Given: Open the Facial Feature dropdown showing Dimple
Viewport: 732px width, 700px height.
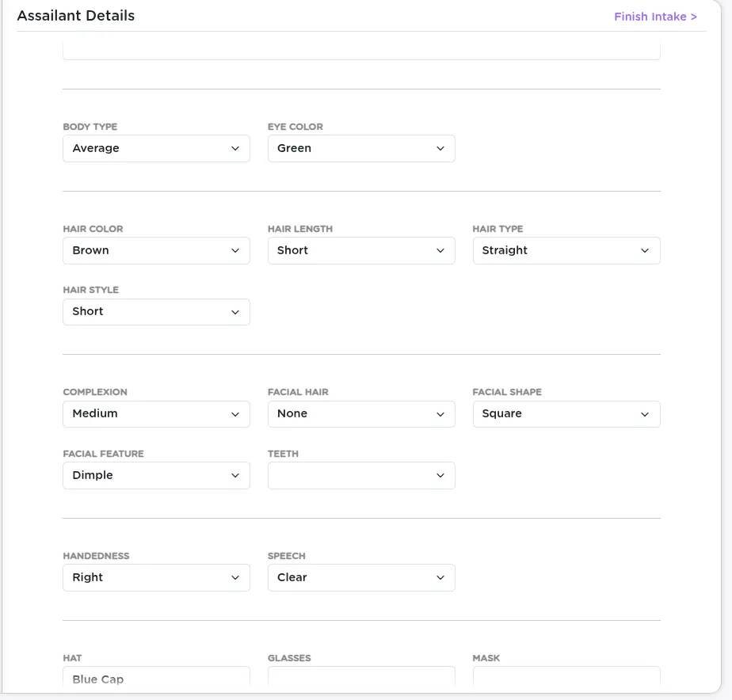Looking at the screenshot, I should (x=156, y=475).
